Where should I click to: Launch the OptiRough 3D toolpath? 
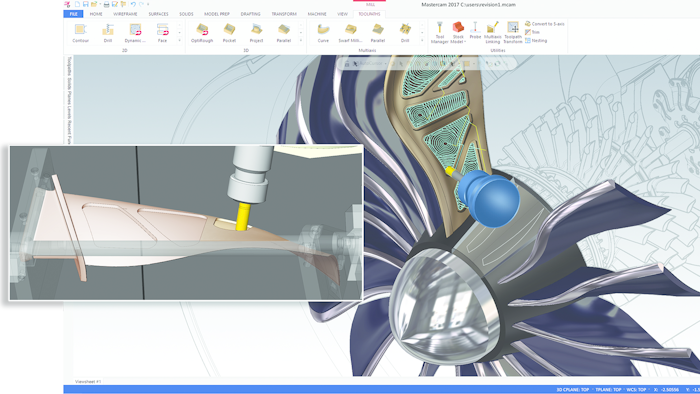pos(202,33)
